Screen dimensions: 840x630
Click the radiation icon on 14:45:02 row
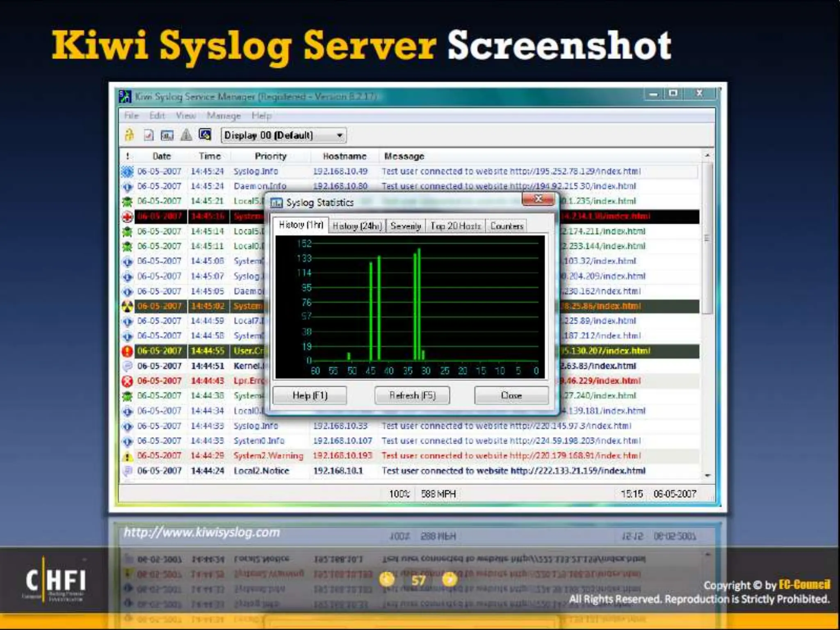coord(128,306)
